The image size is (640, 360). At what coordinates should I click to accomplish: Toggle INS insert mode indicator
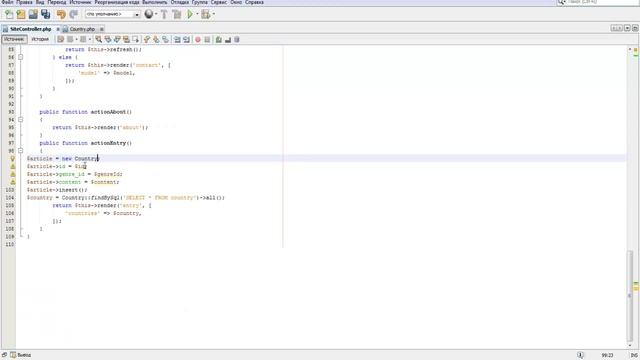pos(634,356)
